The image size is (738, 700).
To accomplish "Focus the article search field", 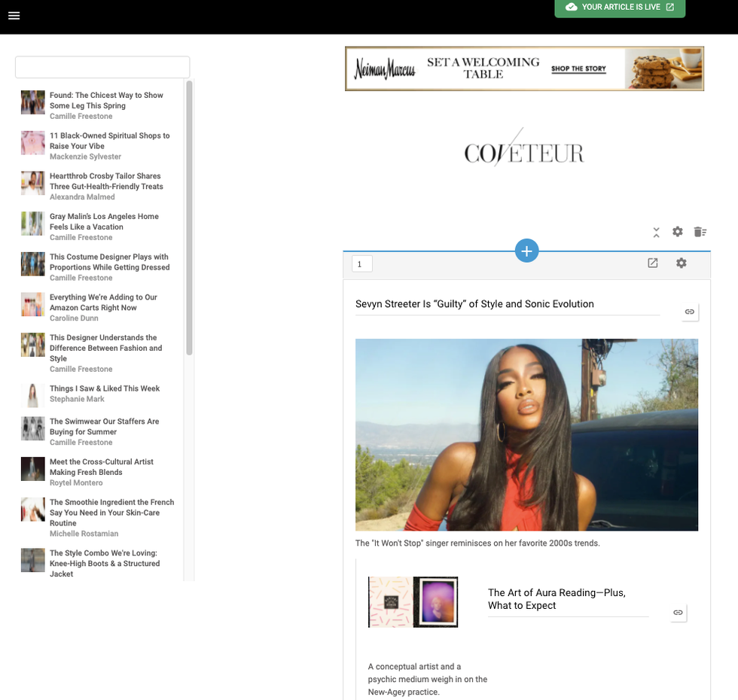I will tap(102, 67).
